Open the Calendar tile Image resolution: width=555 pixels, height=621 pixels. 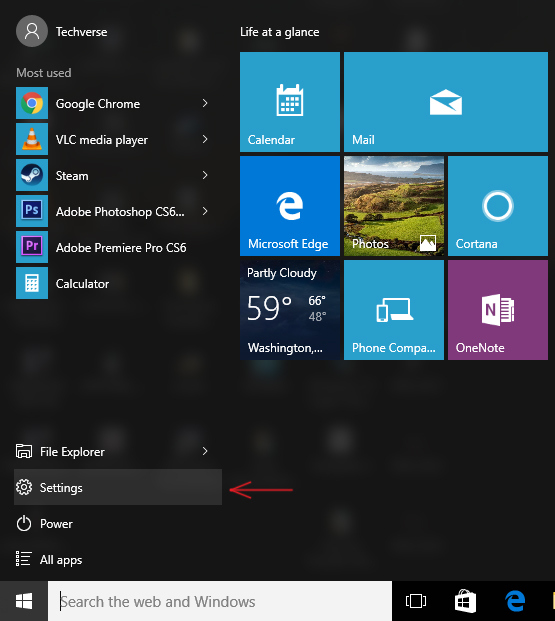[x=290, y=102]
